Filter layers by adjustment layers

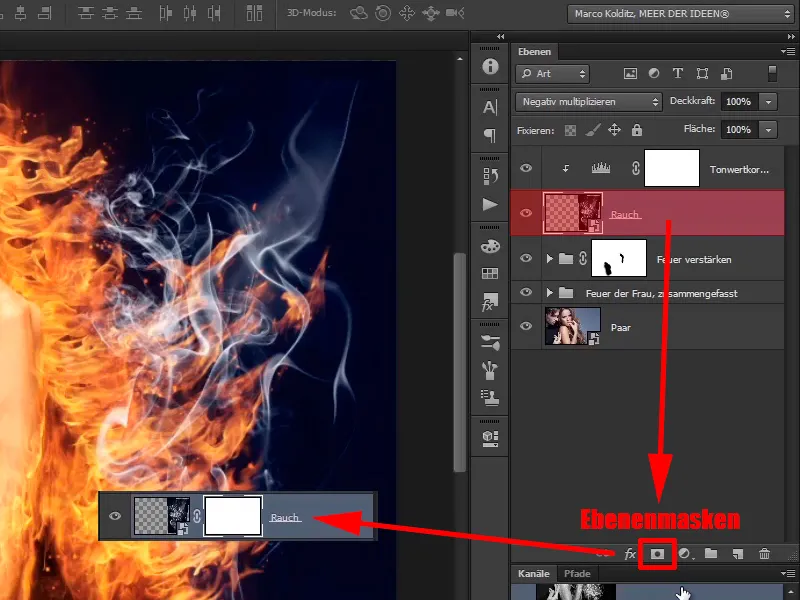point(654,73)
